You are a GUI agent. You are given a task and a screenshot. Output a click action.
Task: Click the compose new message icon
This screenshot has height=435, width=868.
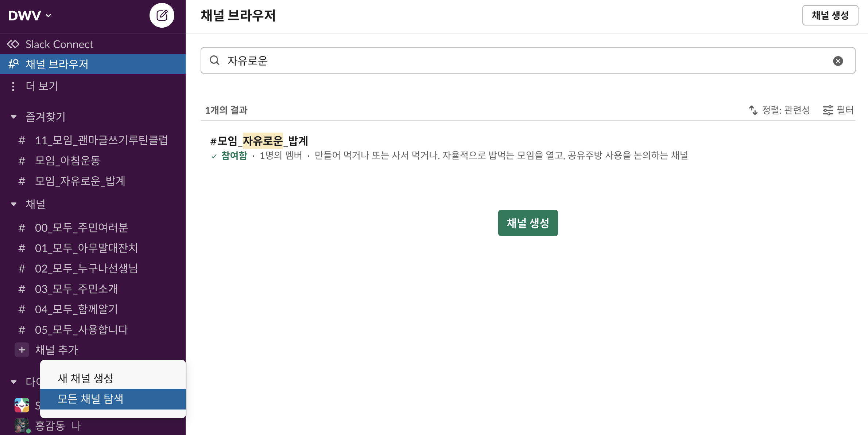(x=162, y=15)
